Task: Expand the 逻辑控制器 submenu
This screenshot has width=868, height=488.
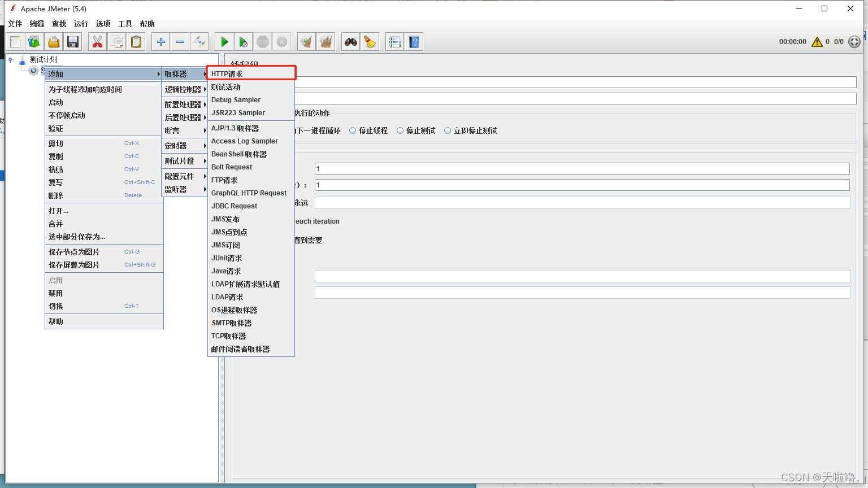Action: (x=185, y=89)
